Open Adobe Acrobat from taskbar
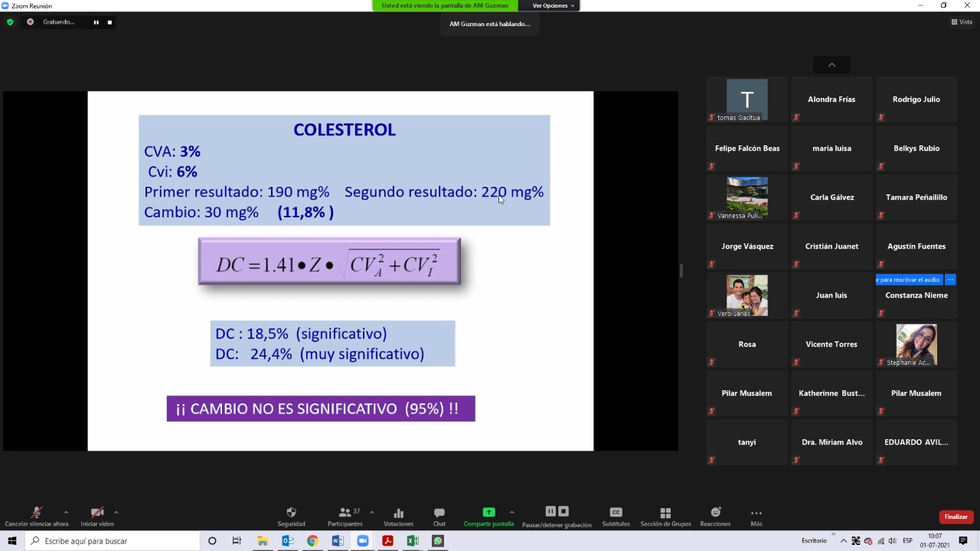The height and width of the screenshot is (551, 980). [x=387, y=541]
